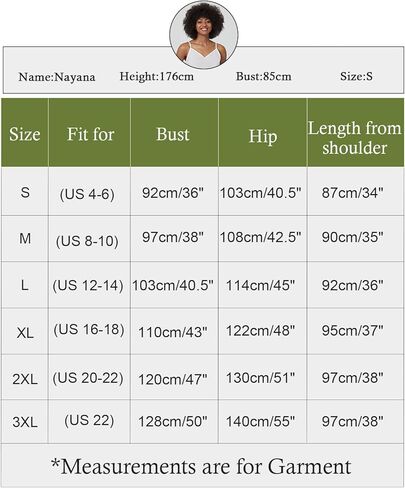Select the M size row label
The width and height of the screenshot is (405, 488).
click(x=25, y=239)
